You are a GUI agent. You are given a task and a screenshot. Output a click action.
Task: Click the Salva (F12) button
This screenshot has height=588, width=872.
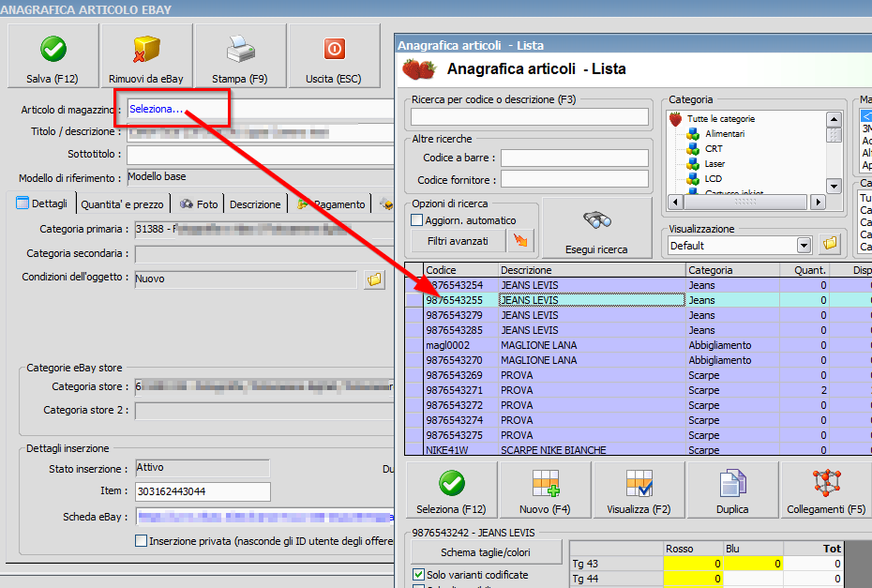(53, 56)
